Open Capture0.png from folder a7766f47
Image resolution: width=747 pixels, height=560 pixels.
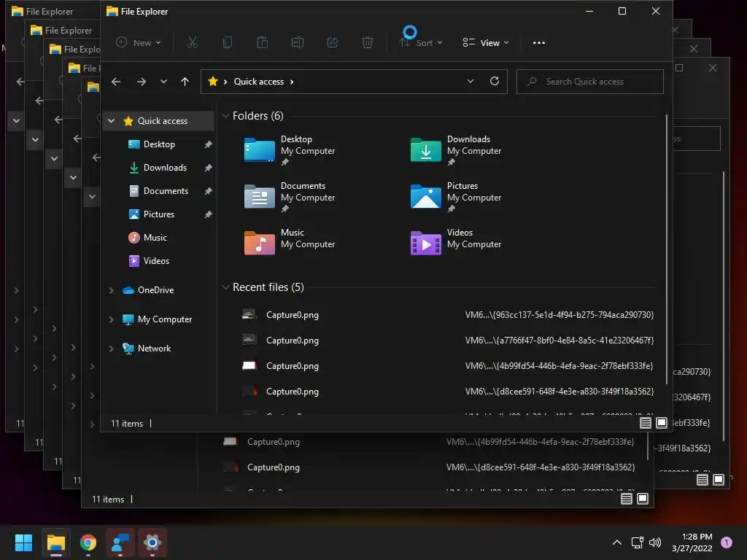tap(447, 341)
